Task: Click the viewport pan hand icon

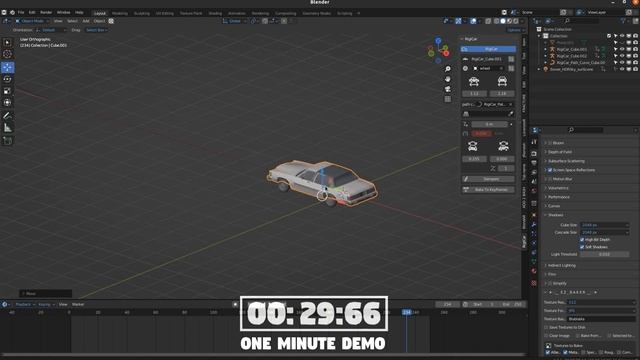Action: click(448, 79)
